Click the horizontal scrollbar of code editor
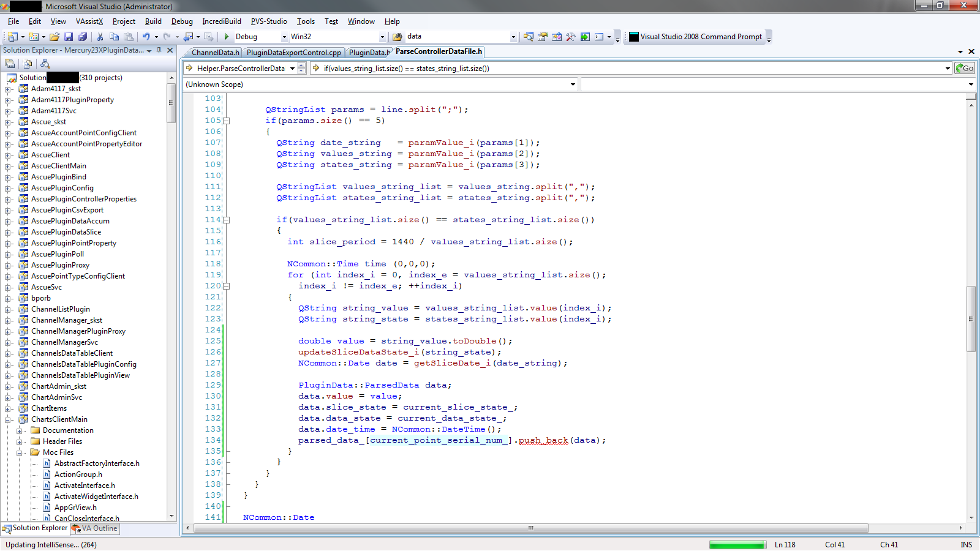980x551 pixels. coord(530,528)
